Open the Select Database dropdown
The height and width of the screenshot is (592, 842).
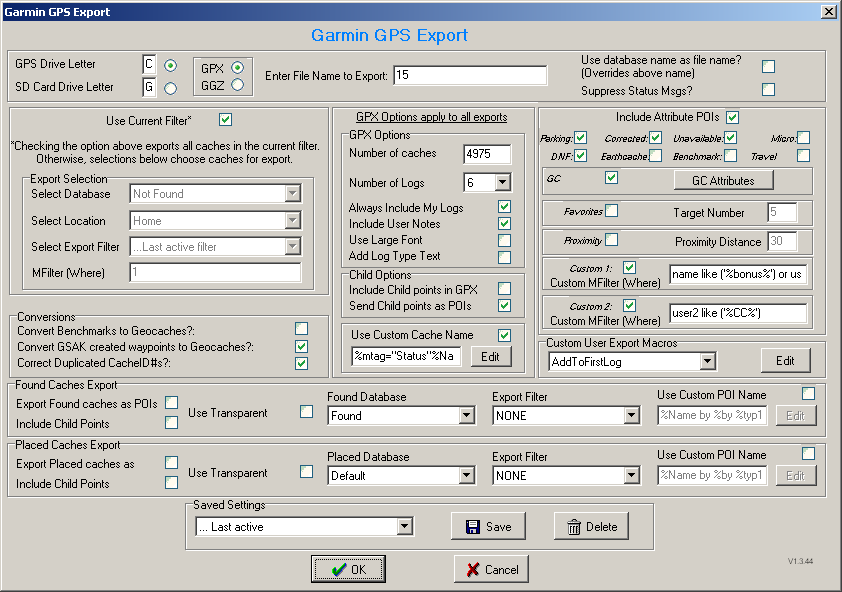pos(292,193)
